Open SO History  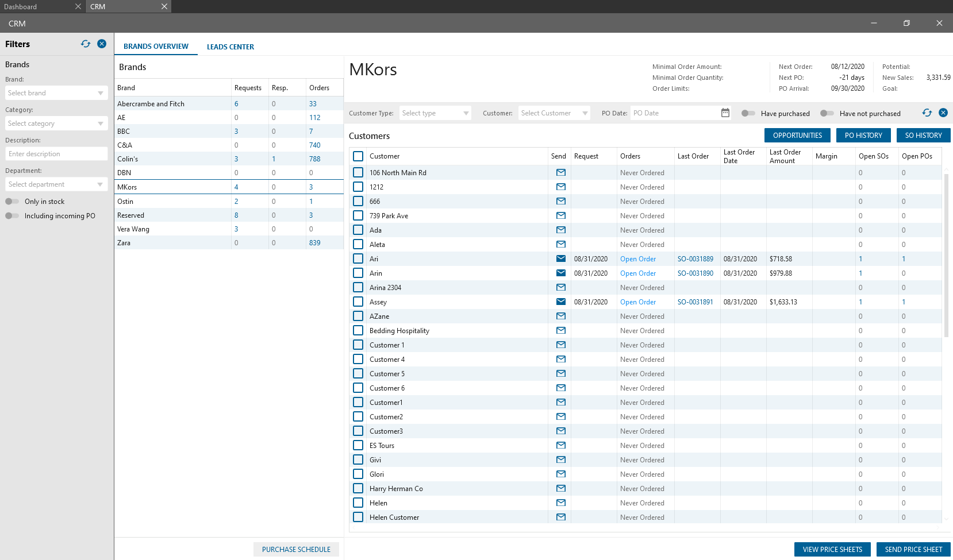(x=923, y=136)
